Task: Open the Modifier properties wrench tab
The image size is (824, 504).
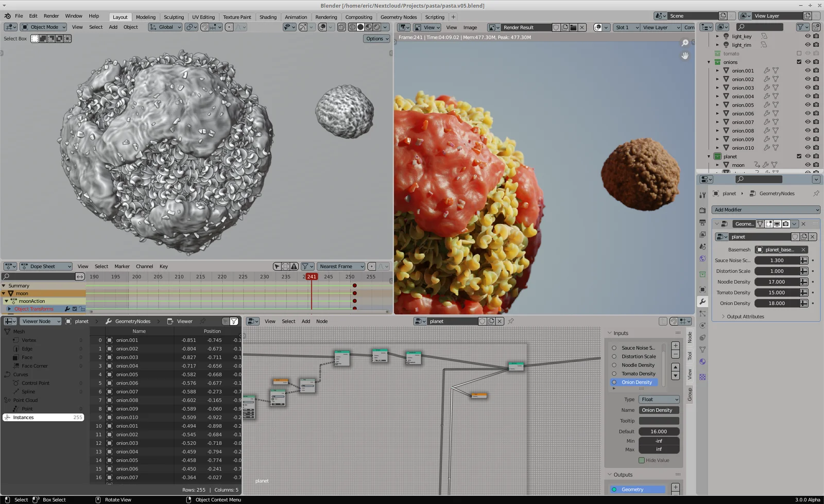Action: tap(702, 302)
